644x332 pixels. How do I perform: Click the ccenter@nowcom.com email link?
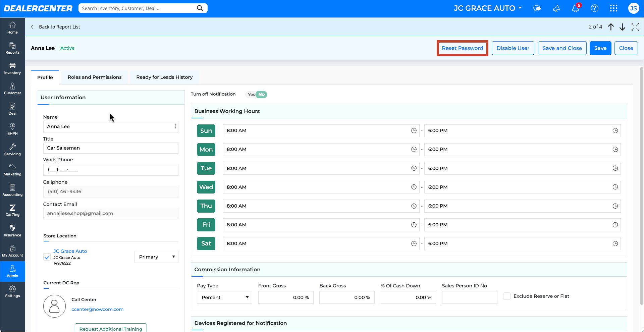point(97,309)
